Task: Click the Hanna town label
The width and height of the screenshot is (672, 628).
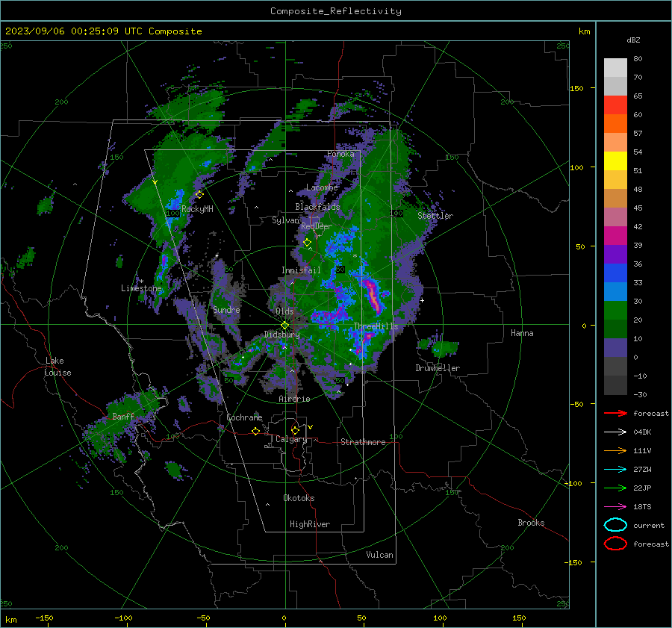Action: point(522,333)
